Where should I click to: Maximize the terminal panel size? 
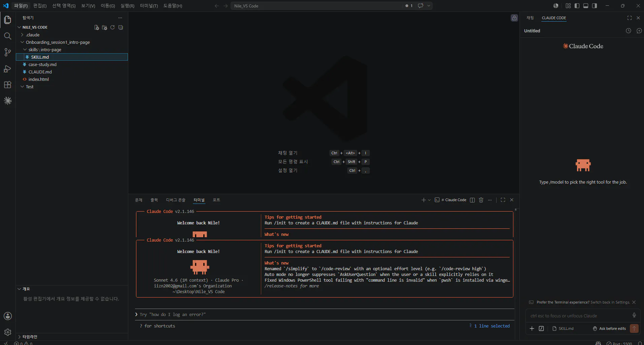point(503,200)
